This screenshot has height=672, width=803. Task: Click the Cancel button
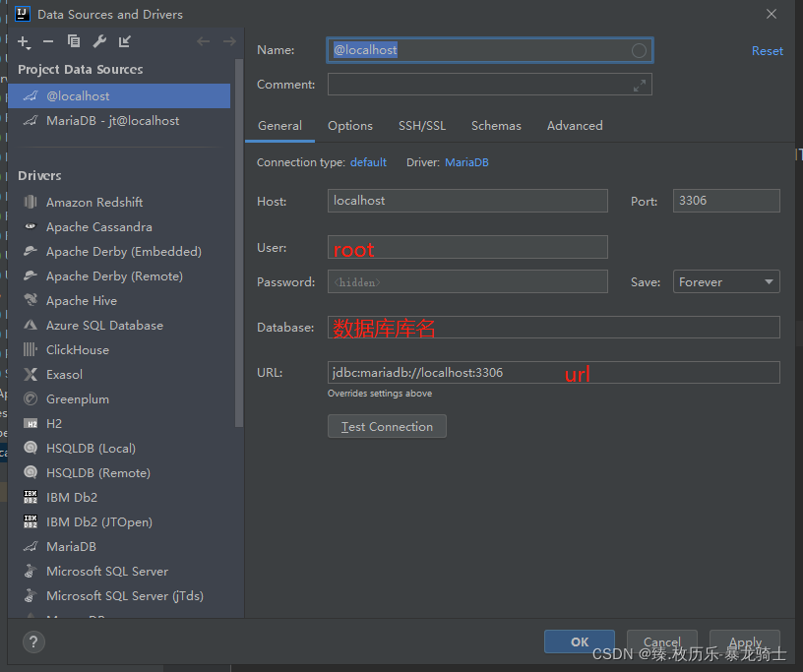tap(661, 641)
